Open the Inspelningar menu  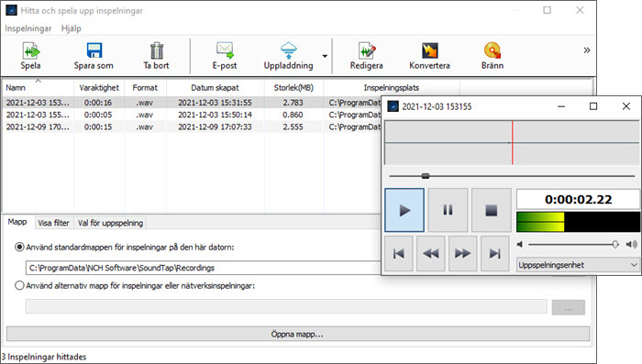[28, 28]
